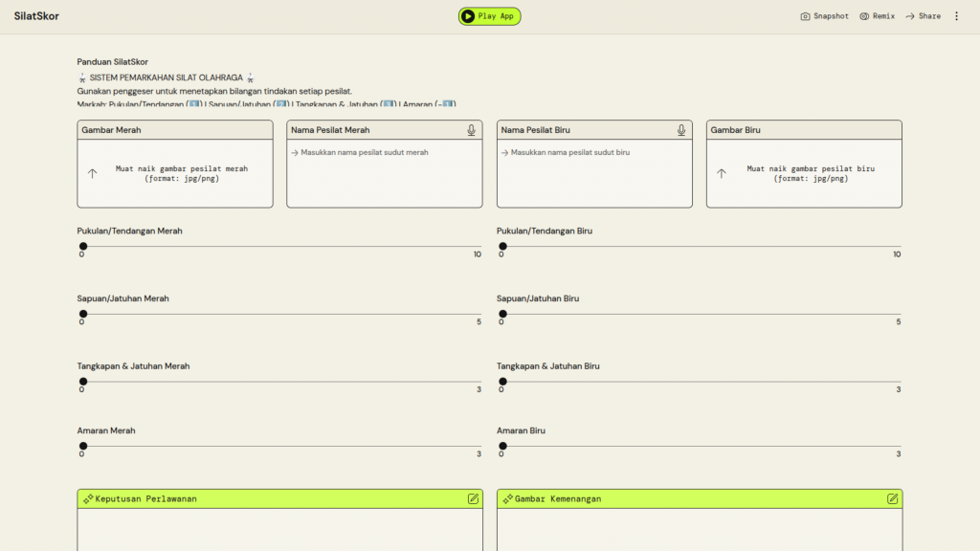Open the three-dot more options menu
Viewport: 980px width, 551px height.
[956, 16]
